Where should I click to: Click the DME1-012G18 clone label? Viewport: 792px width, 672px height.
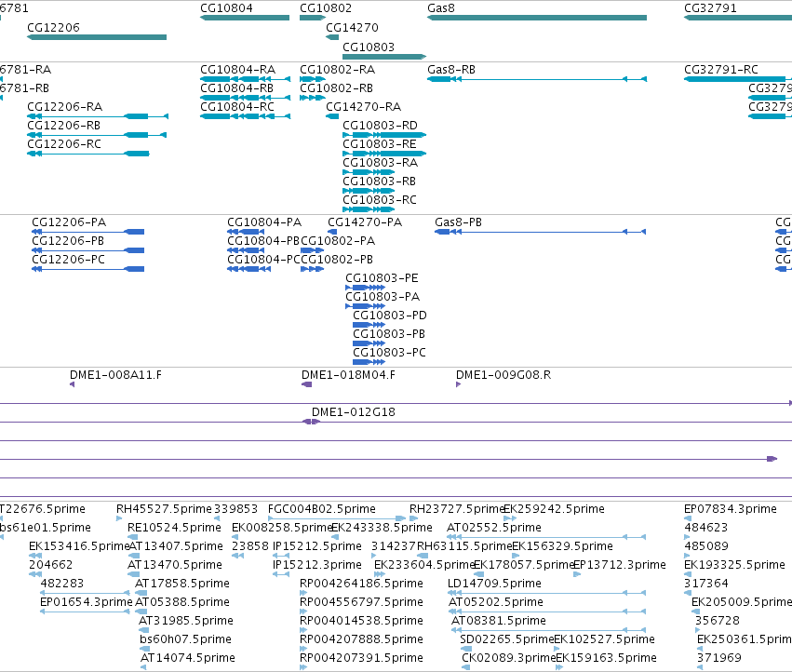point(353,412)
